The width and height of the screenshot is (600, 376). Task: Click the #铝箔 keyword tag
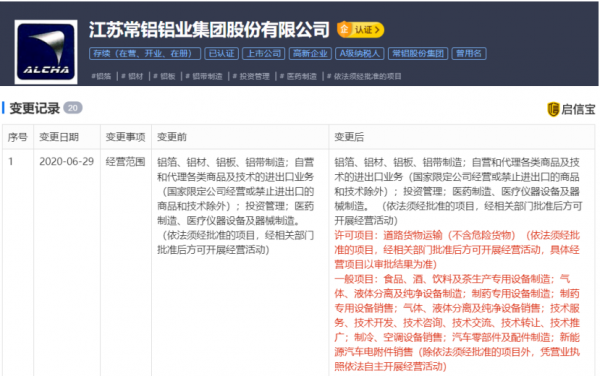pos(101,77)
